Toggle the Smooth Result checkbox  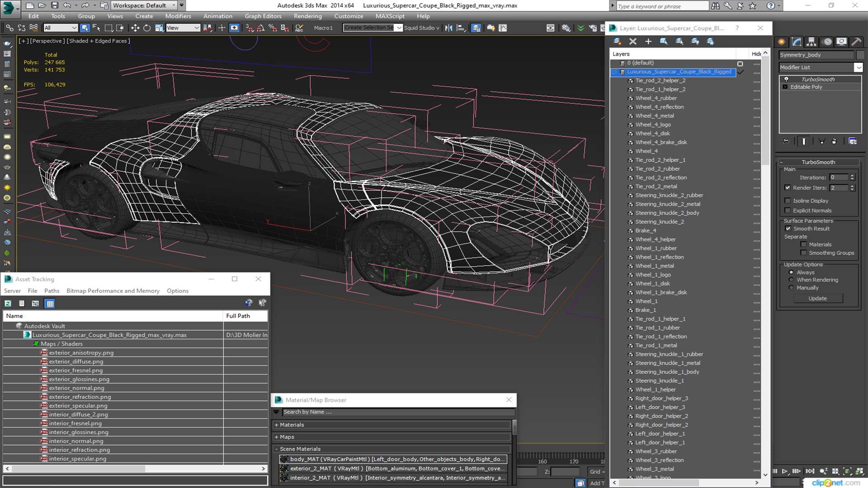(788, 229)
